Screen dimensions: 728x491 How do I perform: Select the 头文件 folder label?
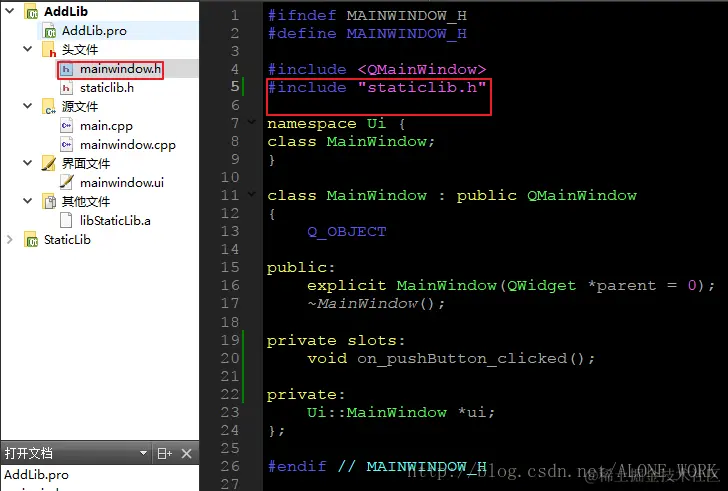[x=80, y=50]
